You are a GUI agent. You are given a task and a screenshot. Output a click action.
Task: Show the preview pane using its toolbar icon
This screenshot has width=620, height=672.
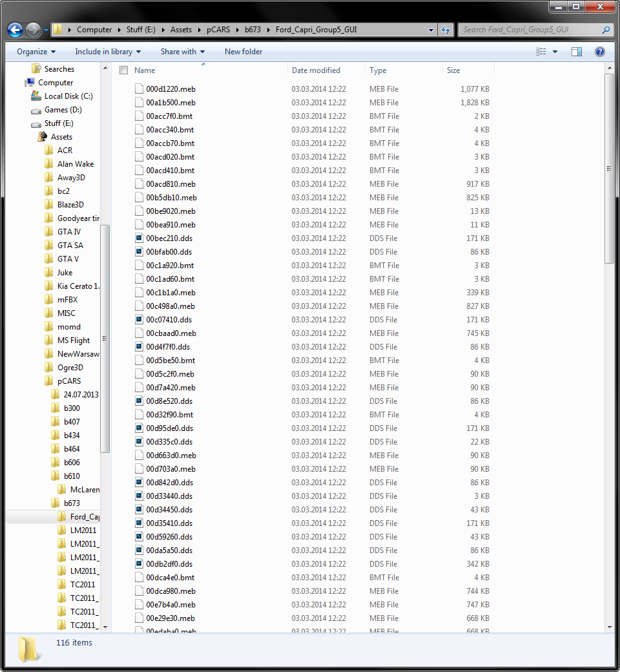tap(577, 52)
